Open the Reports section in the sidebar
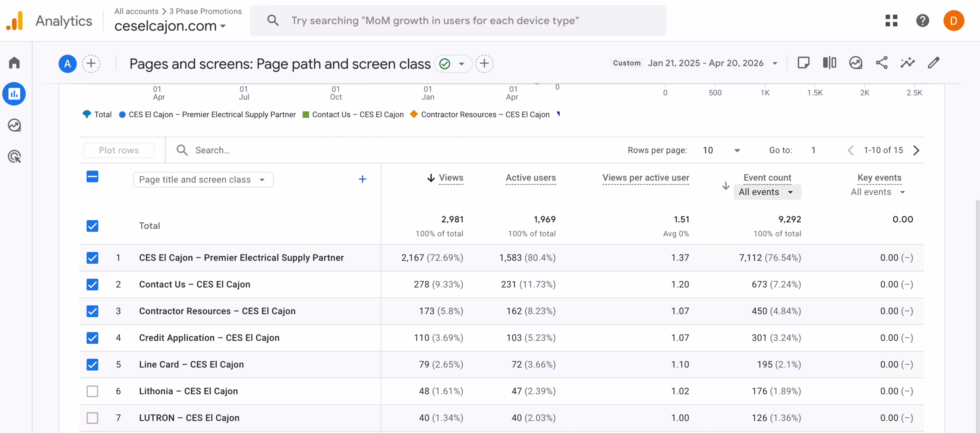This screenshot has height=433, width=980. click(x=14, y=93)
